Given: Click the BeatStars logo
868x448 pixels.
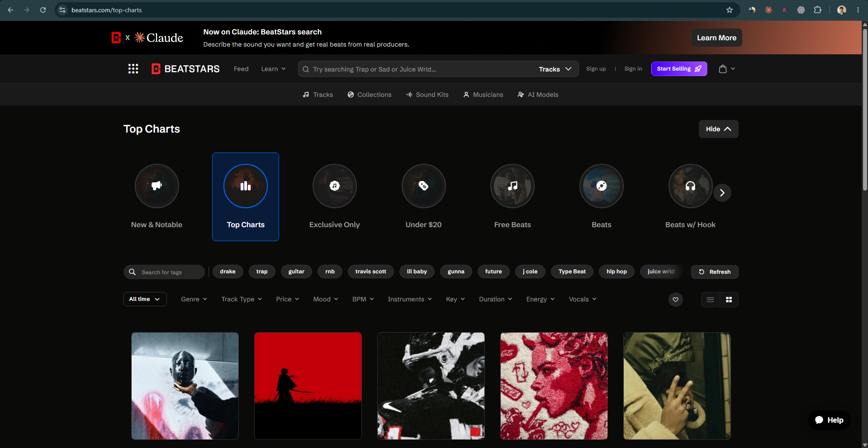Looking at the screenshot, I should pos(185,69).
